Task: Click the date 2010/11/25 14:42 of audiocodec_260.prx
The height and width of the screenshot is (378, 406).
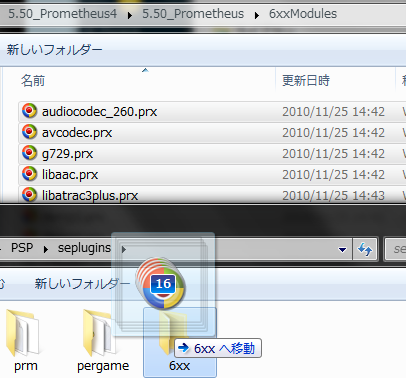Action: [333, 111]
